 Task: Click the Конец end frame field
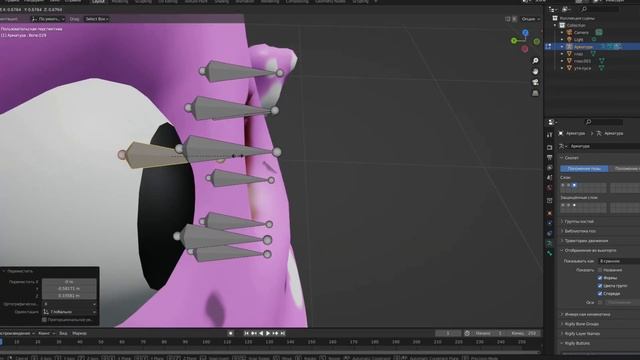523,333
